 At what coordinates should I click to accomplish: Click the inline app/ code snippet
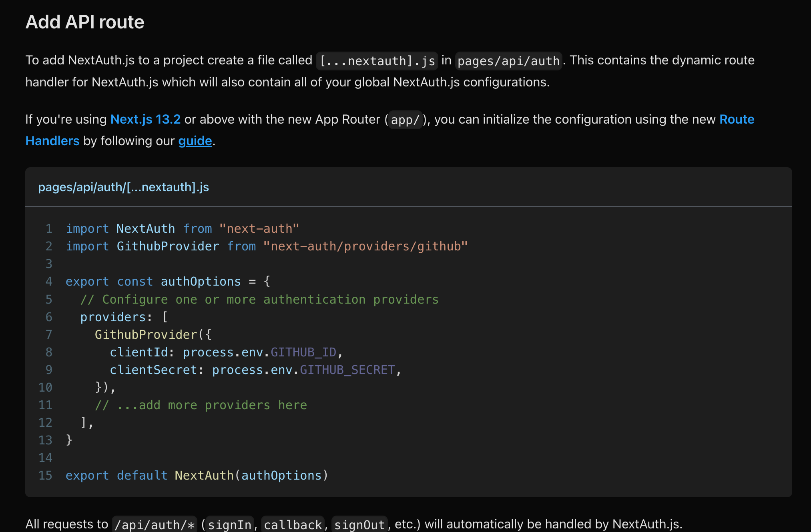(405, 120)
